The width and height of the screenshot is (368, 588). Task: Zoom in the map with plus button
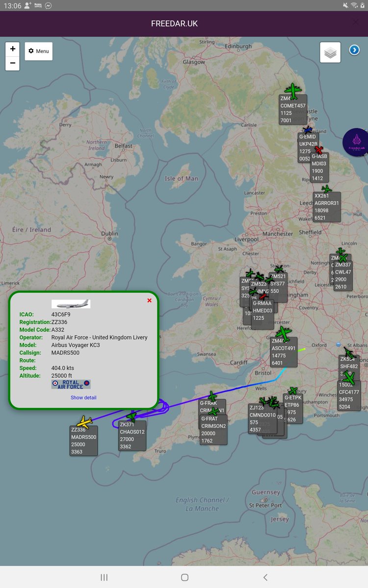(12, 49)
